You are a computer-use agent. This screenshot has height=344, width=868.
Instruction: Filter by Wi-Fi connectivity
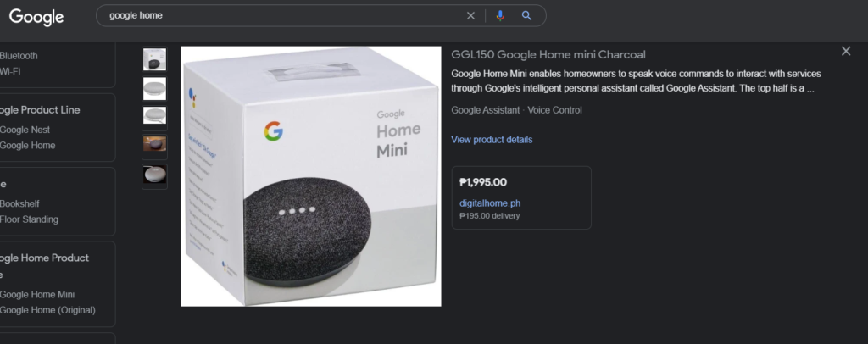click(10, 71)
